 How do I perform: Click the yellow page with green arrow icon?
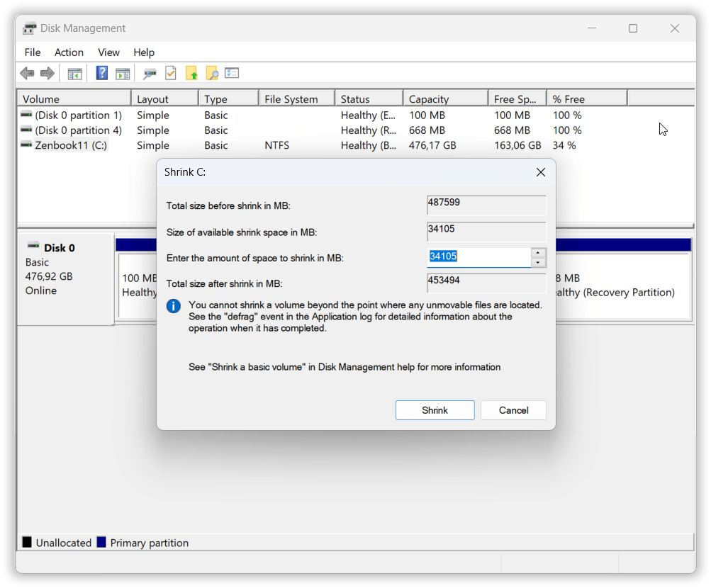191,73
